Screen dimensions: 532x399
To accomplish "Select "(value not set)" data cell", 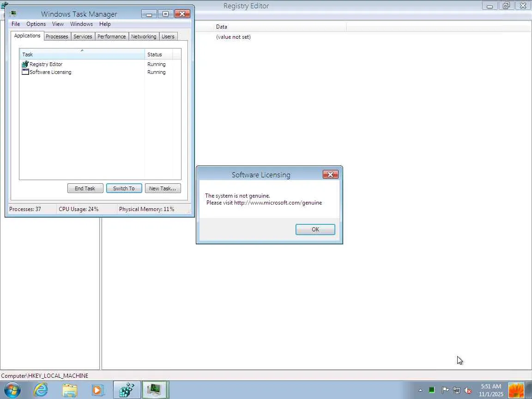I will click(x=233, y=37).
